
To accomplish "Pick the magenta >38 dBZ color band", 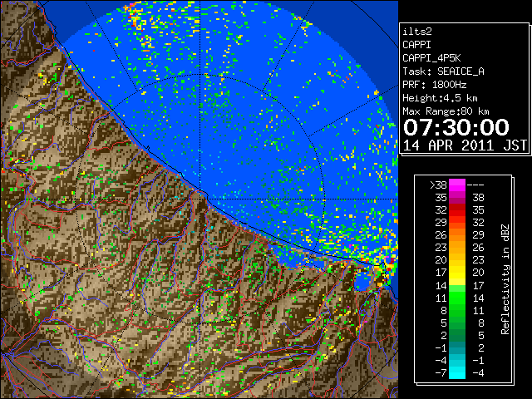I will [457, 185].
